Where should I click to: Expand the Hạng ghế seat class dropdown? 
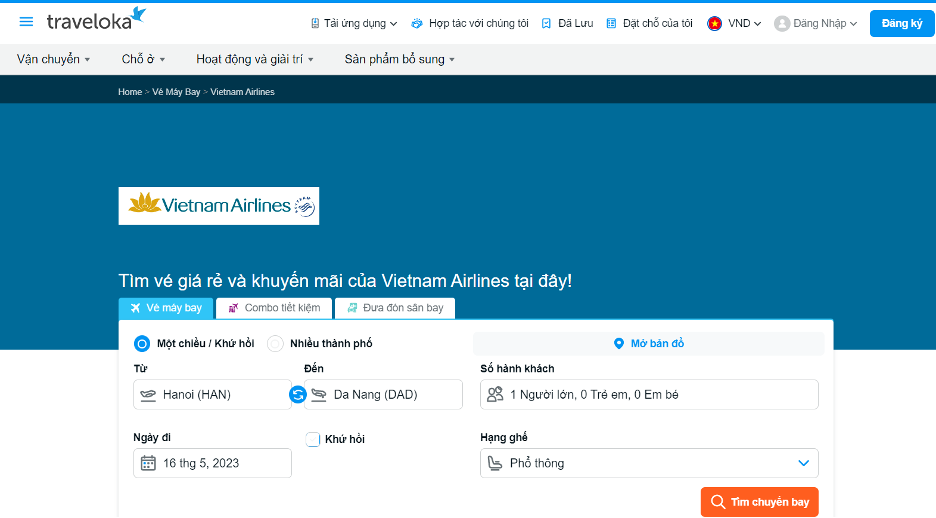pyautogui.click(x=803, y=463)
